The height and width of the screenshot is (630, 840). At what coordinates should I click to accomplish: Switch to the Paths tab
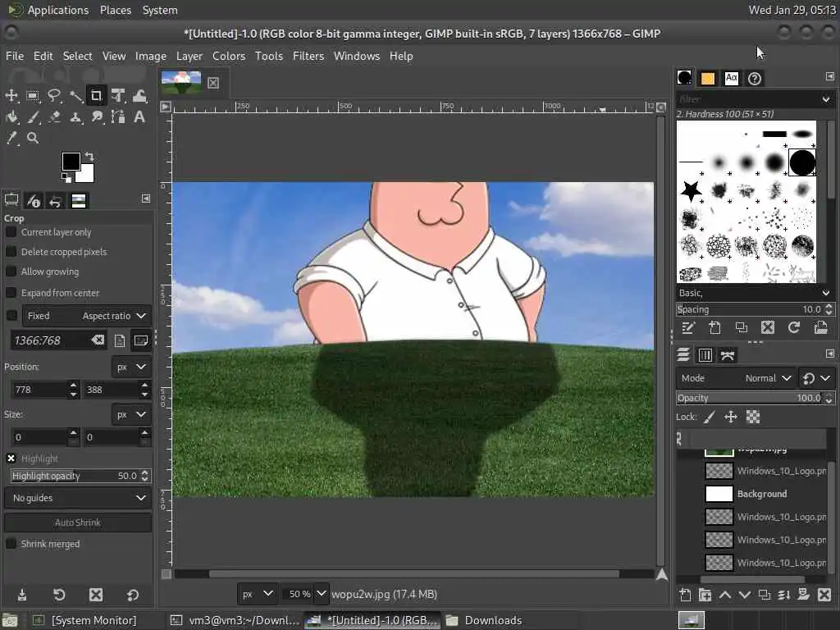point(727,355)
